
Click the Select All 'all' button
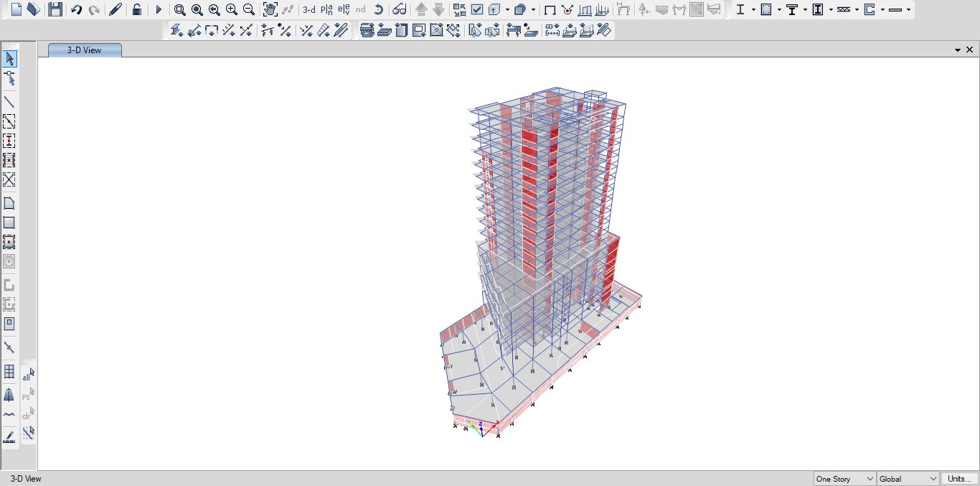click(x=28, y=375)
